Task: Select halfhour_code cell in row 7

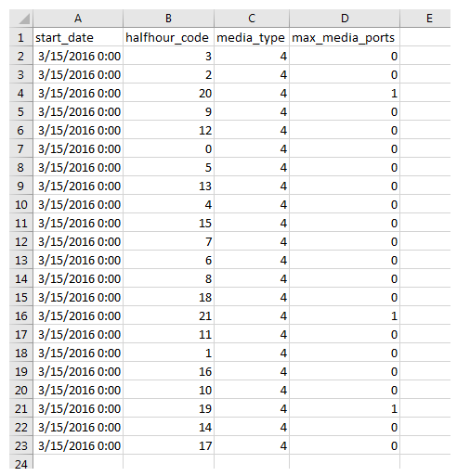Action: tap(168, 148)
